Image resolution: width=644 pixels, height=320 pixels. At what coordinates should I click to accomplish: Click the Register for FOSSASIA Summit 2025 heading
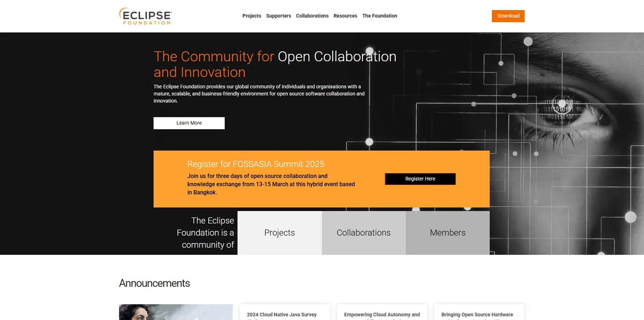point(256,164)
